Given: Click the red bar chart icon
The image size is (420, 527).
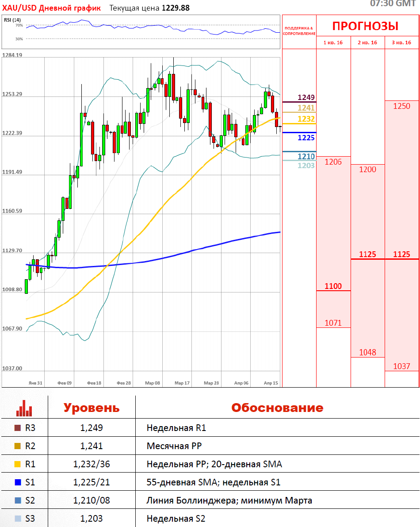Looking at the screenshot, I should coord(24,408).
